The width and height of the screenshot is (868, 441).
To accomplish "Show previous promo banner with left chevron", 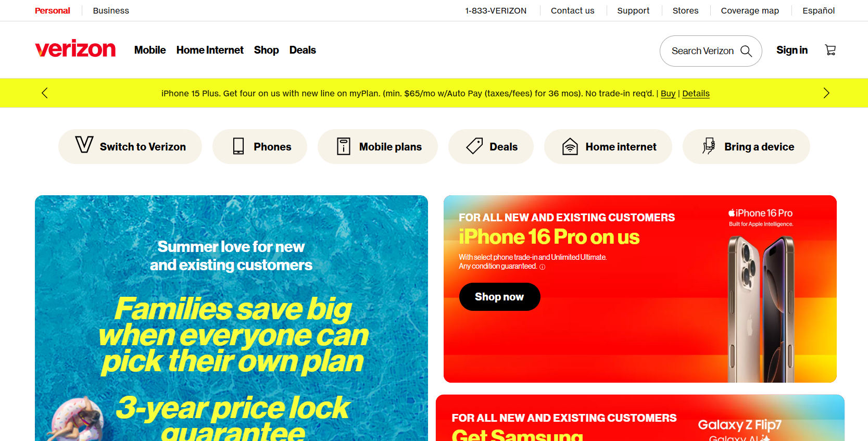I will click(44, 93).
